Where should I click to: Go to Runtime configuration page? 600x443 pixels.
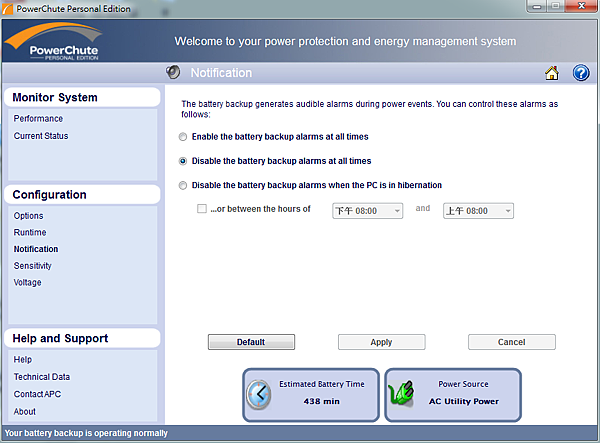pos(30,232)
